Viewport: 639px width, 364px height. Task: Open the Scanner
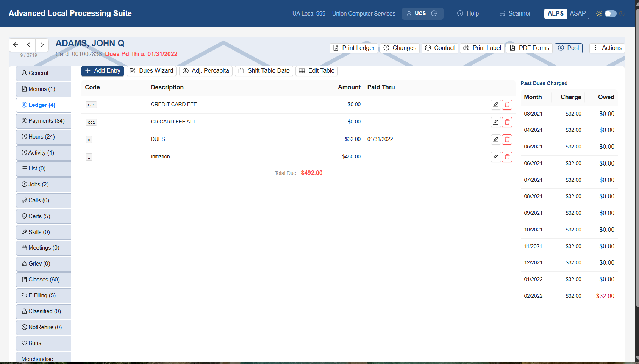515,13
